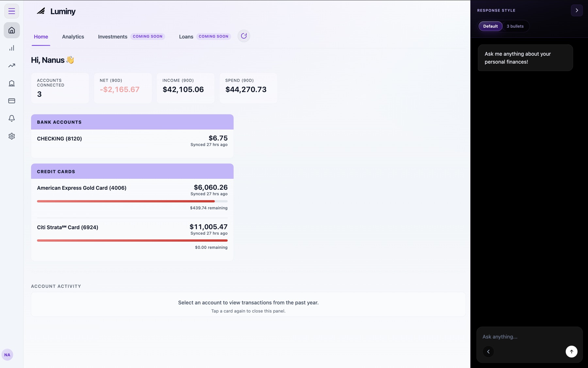This screenshot has width=588, height=368.
Task: Select American Express Gold Card (4006)
Action: coord(132,198)
